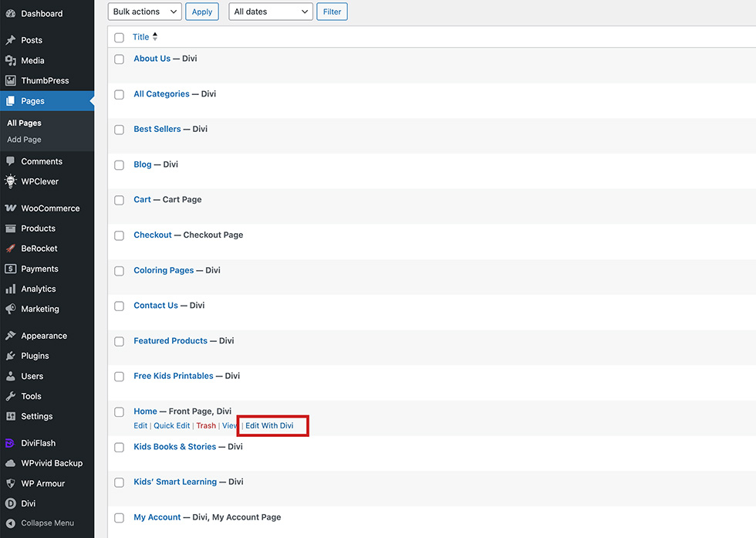The width and height of the screenshot is (756, 538).
Task: Tick the checkbox for About Us page
Action: pos(119,59)
